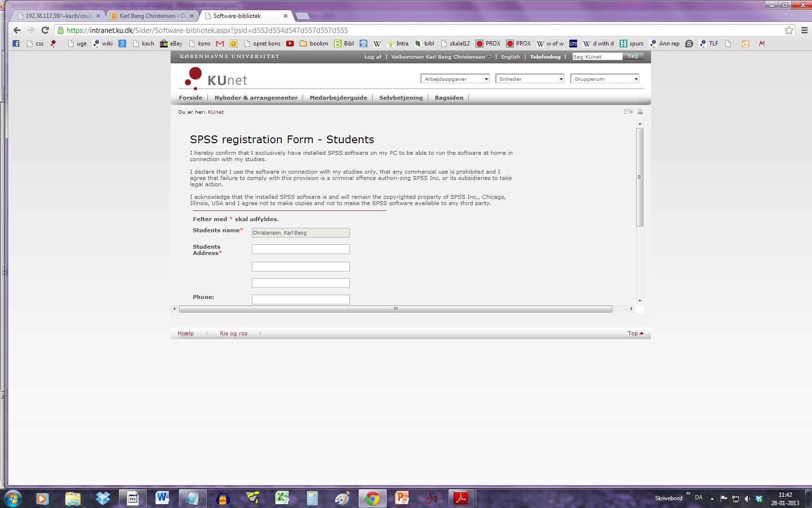812x508 pixels.
Task: Open the Telefonbog link
Action: point(545,57)
